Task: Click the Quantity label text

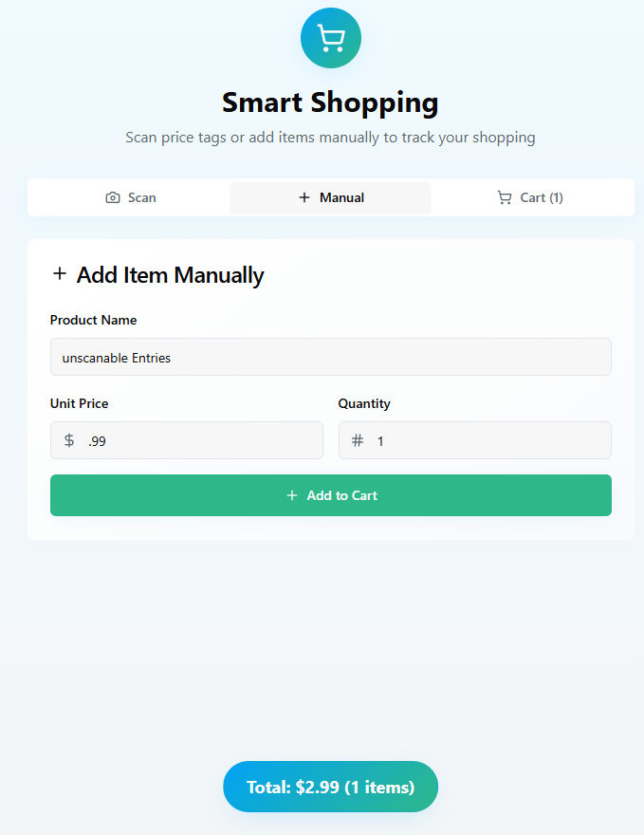Action: (364, 403)
